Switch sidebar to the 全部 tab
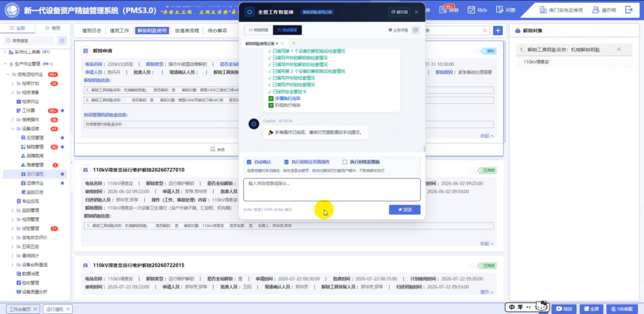Image resolution: width=644 pixels, height=314 pixels. [x=17, y=29]
